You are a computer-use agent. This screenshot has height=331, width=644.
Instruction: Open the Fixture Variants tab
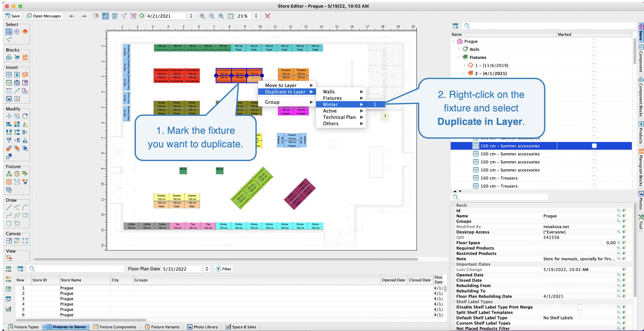tap(162, 327)
